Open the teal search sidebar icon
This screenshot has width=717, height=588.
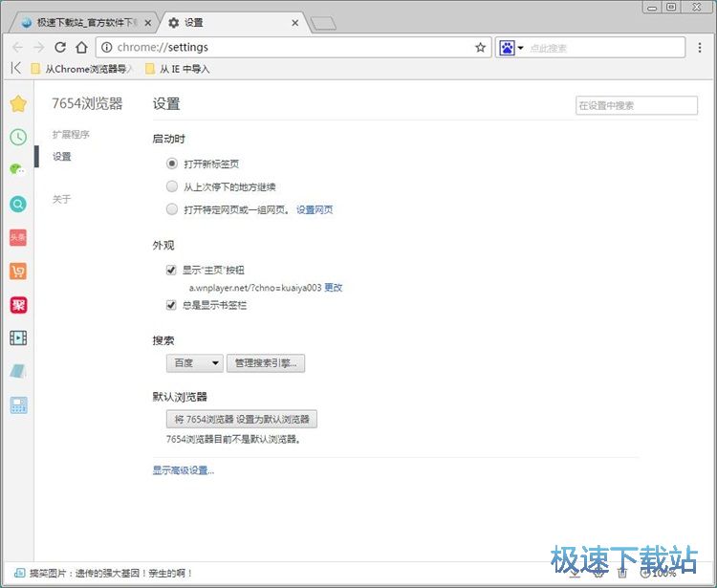(x=18, y=204)
